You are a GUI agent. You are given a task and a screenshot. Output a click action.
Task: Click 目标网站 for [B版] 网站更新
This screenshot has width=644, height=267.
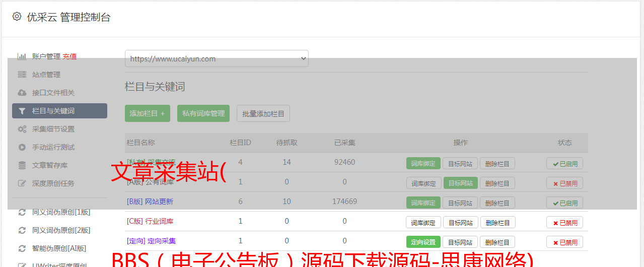(x=461, y=203)
